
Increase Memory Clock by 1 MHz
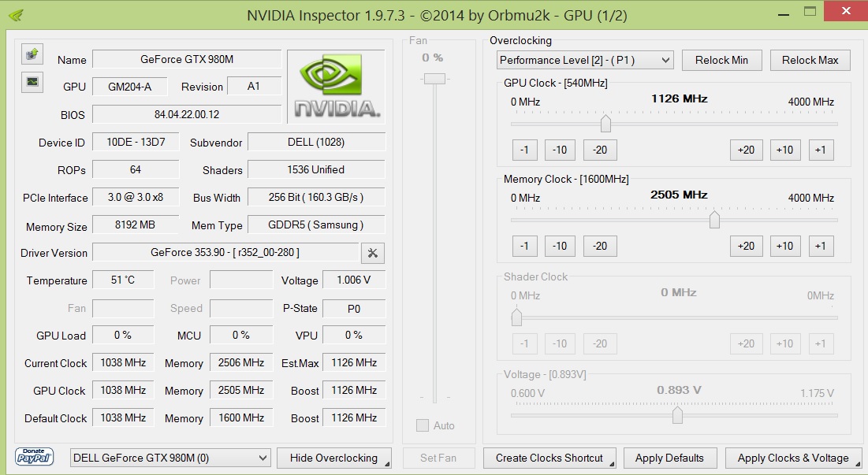click(x=821, y=246)
